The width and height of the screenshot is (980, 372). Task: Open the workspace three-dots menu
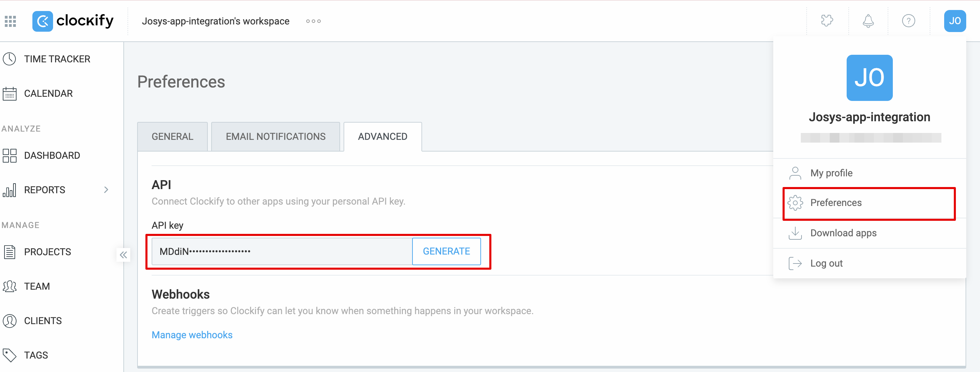(x=313, y=21)
